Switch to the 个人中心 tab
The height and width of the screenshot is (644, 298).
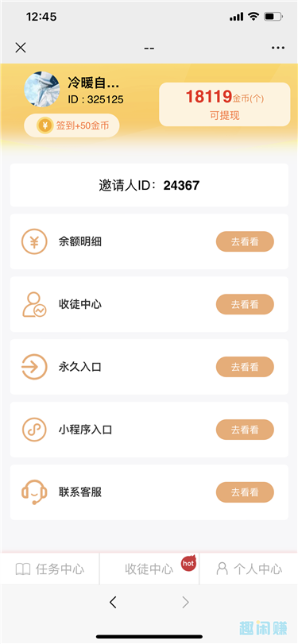click(249, 569)
